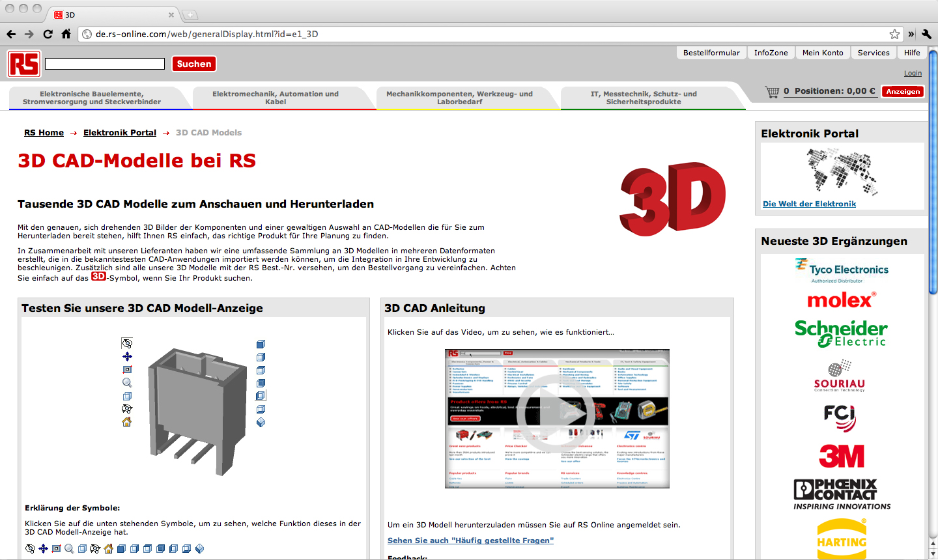938x560 pixels.
Task: Switch the 3D viewer to left view
Action: click(261, 395)
